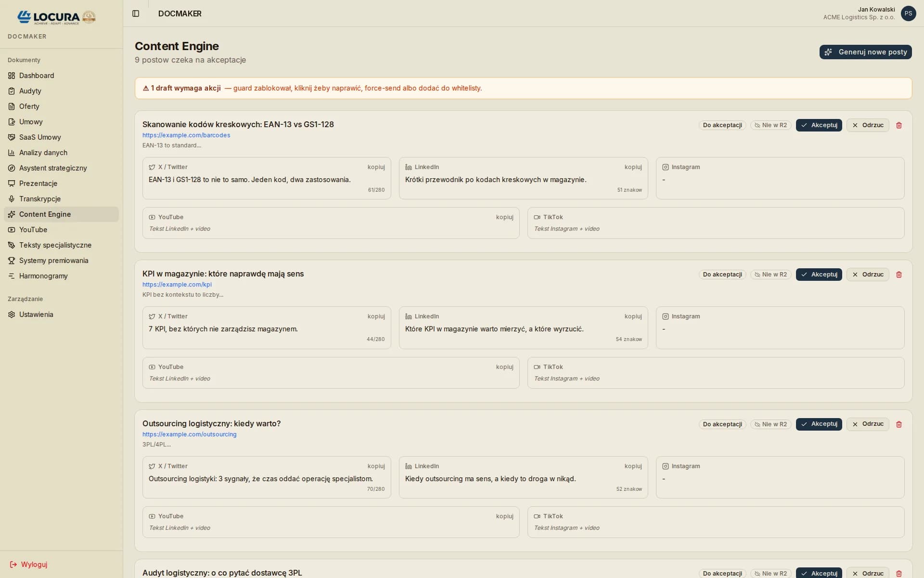The image size is (924, 578).
Task: Open the https://example.com/kpi link
Action: pyautogui.click(x=177, y=284)
